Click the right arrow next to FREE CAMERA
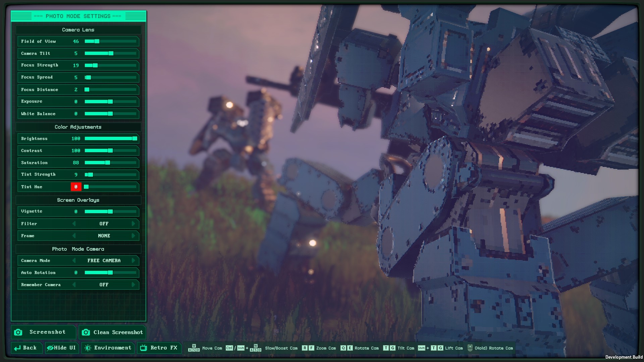The image size is (644, 362). click(x=134, y=260)
